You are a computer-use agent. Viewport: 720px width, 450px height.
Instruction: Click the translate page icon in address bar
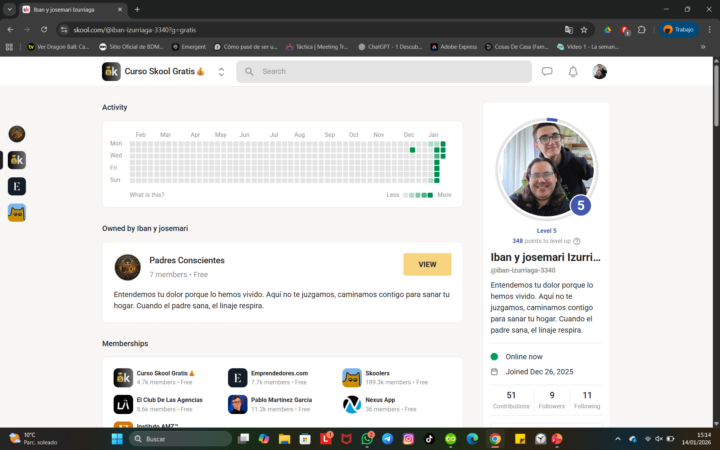(x=568, y=29)
